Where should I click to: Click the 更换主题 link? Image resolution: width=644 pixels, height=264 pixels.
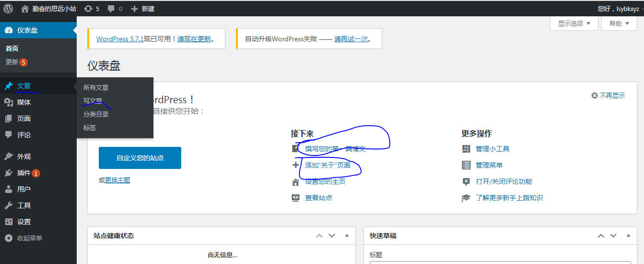117,180
